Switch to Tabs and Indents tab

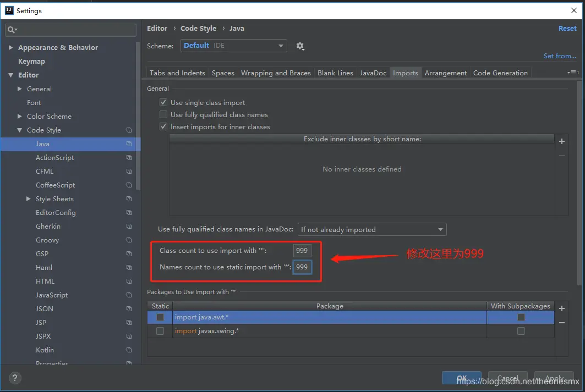pyautogui.click(x=177, y=73)
